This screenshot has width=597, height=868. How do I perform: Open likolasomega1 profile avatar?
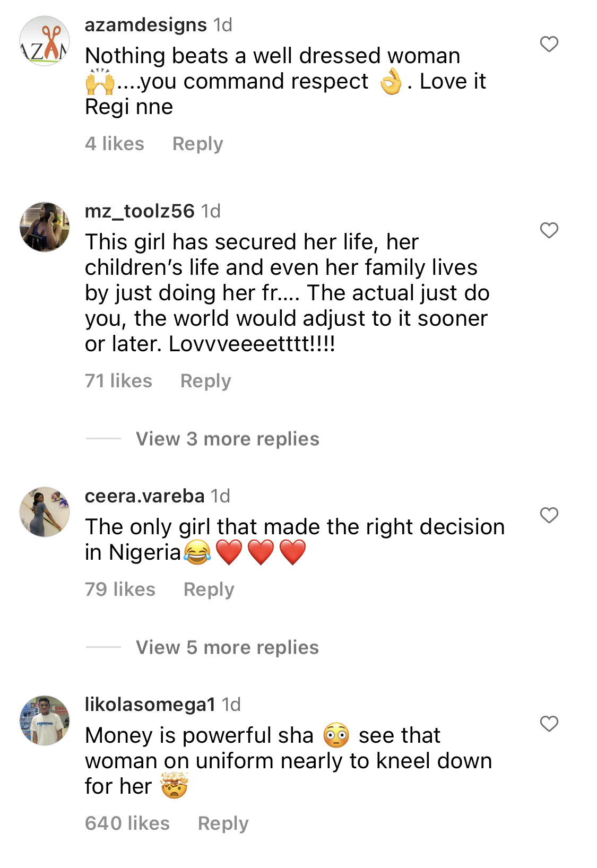click(45, 721)
